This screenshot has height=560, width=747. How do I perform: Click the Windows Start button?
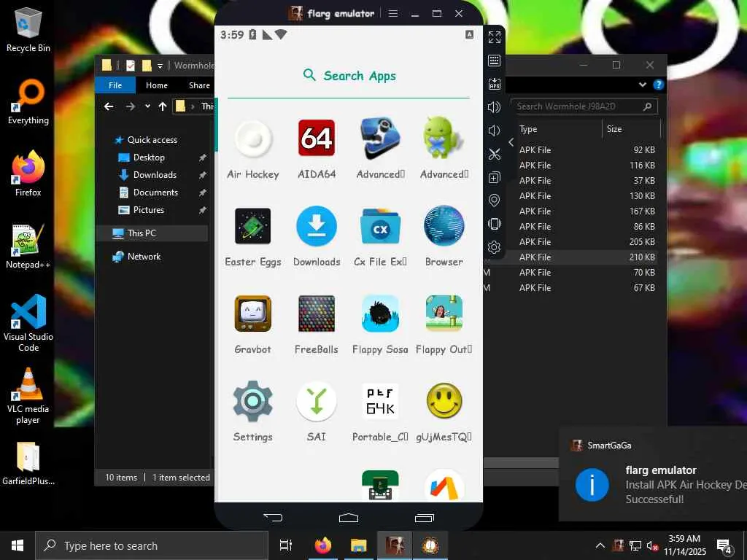coord(18,545)
